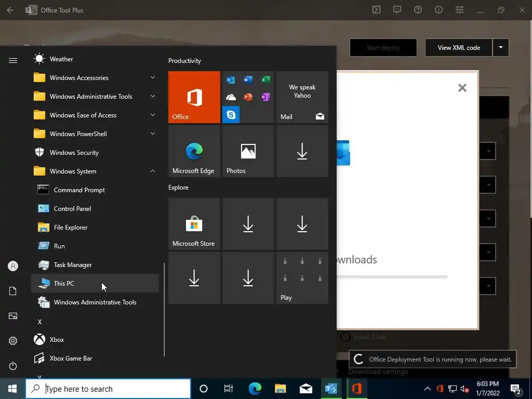The width and height of the screenshot is (532, 399).
Task: Open Documents from the Start menu sidebar
Action: 13,291
